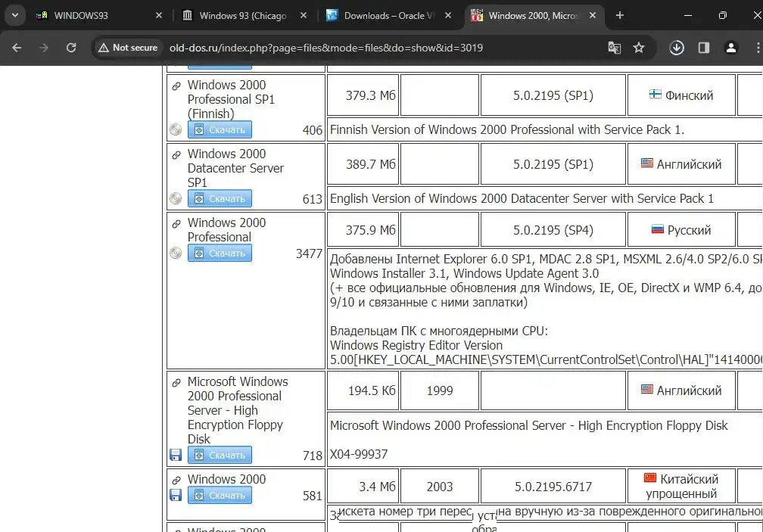Viewport: 763px width, 532px height.
Task: Click US flag in Datacenter Server row
Action: tap(646, 163)
